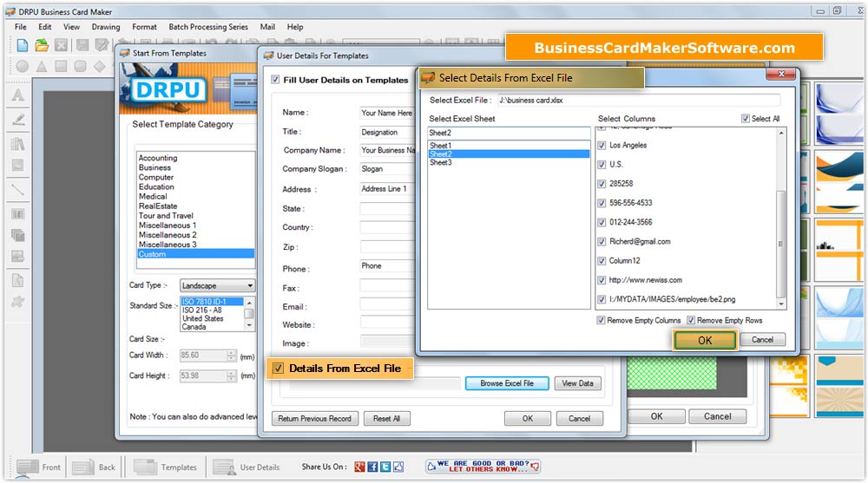Click the stacked layers icon in sidebar
Screen dimensions: 868x483
(x=17, y=235)
